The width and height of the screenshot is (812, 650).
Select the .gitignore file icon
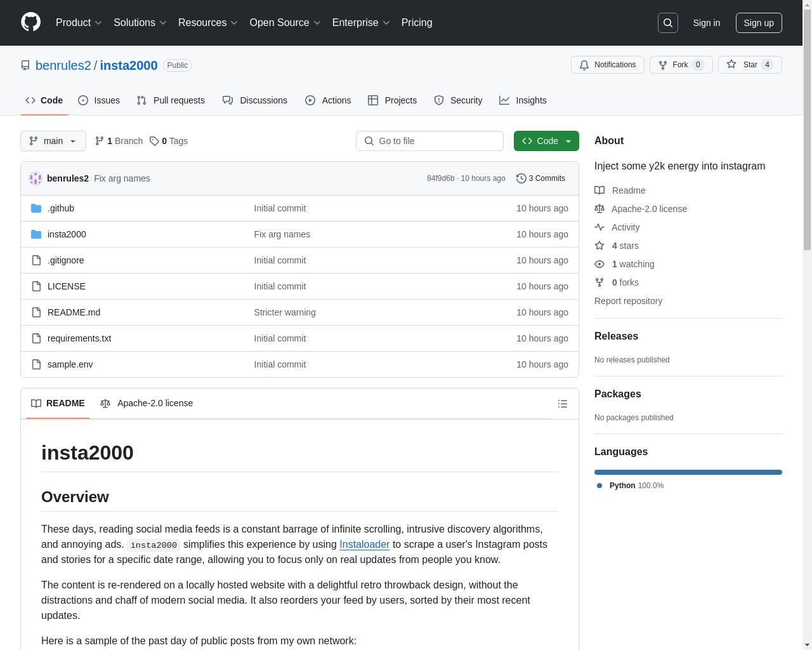coord(36,260)
